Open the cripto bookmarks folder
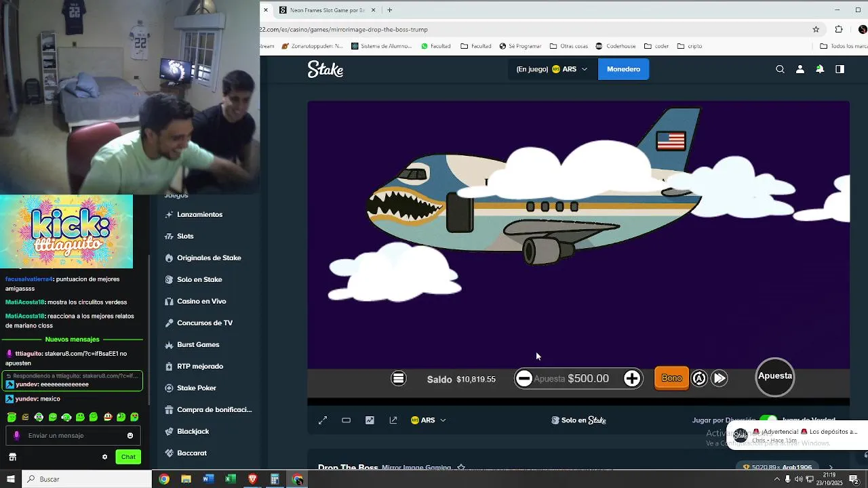The width and height of the screenshot is (868, 488). (x=690, y=46)
